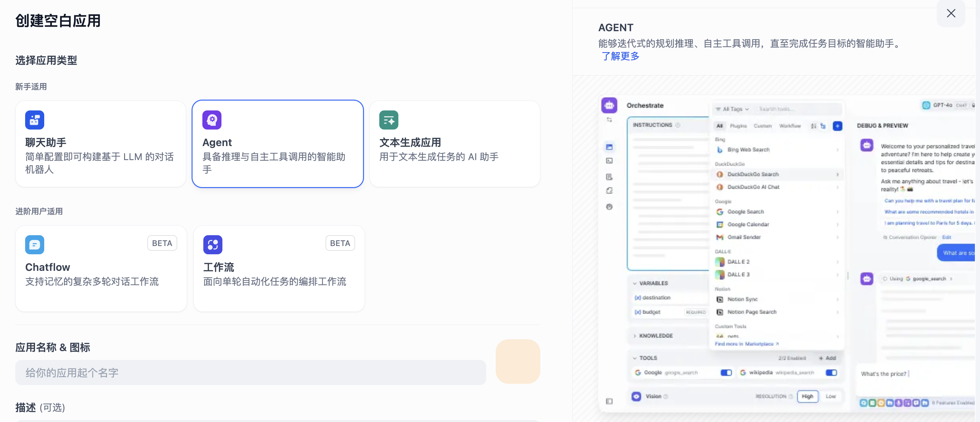Click the peach app icon swatch

point(517,361)
